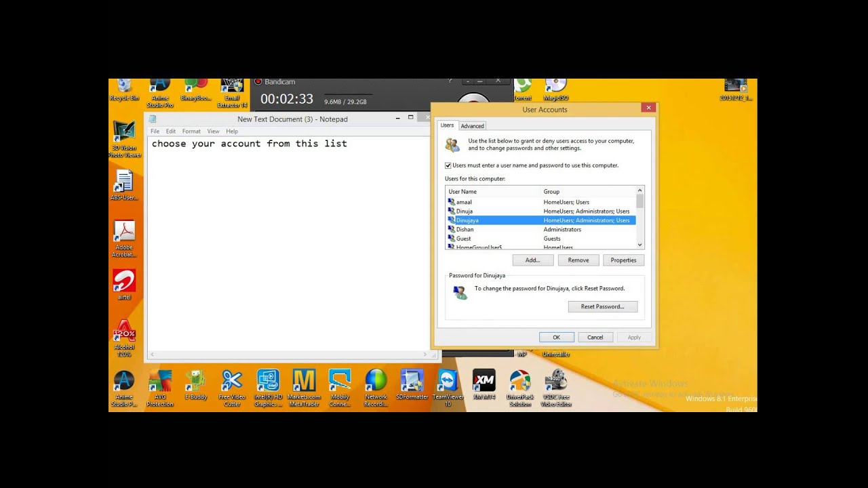Launch Email Extractor 14 shortcut
Screen dimensions: 868x488
[x=232, y=93]
